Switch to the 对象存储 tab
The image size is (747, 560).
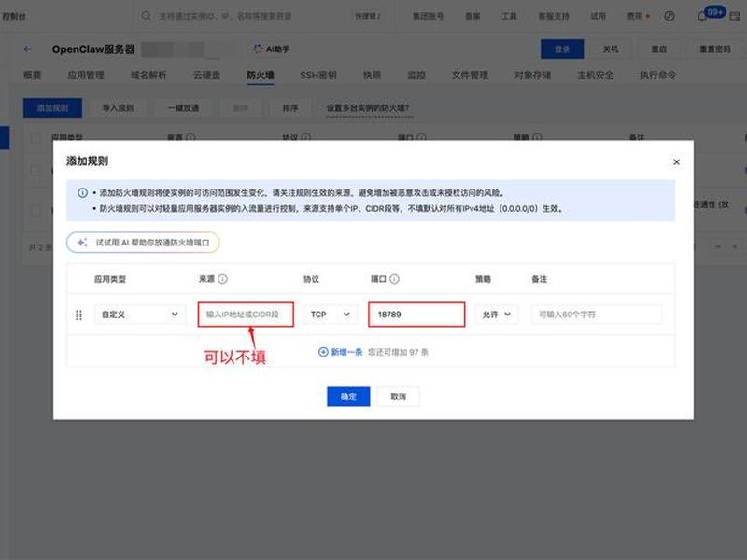532,75
